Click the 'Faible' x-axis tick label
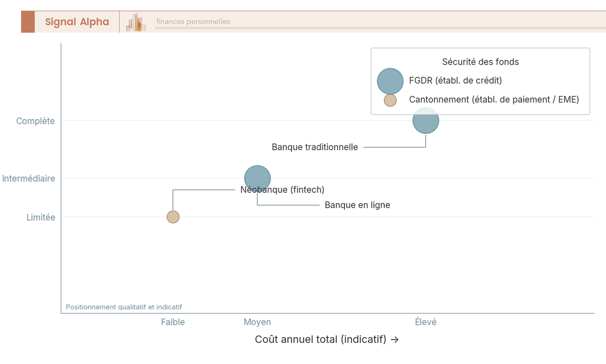606x364 pixels. pos(173,322)
